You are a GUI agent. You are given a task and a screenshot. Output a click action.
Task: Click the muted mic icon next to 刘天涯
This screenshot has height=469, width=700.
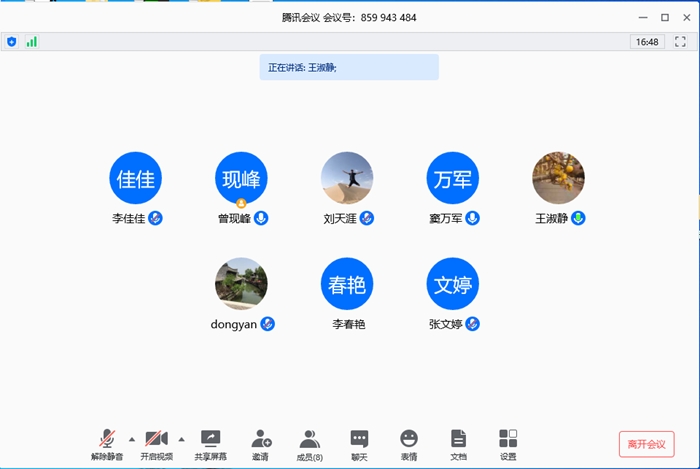pyautogui.click(x=367, y=218)
